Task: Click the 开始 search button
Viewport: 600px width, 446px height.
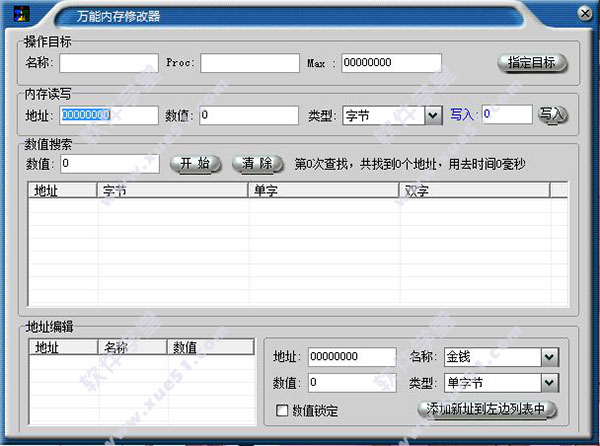Action: tap(195, 164)
